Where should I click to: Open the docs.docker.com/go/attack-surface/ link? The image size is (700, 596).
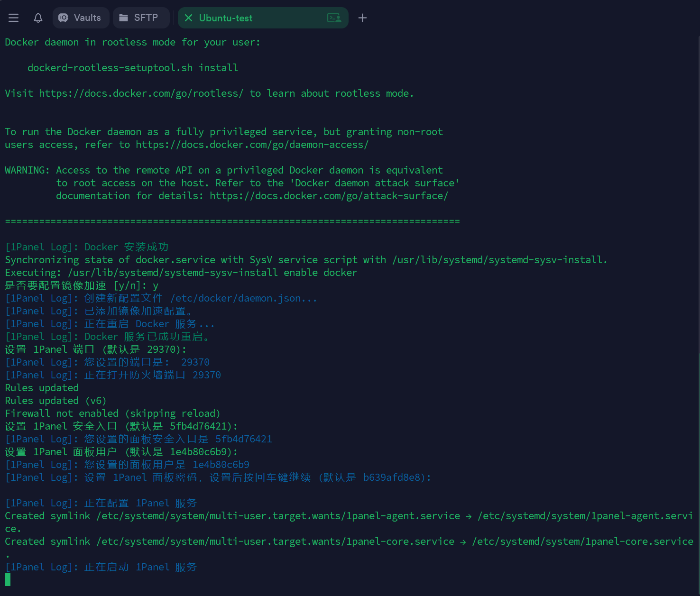329,196
